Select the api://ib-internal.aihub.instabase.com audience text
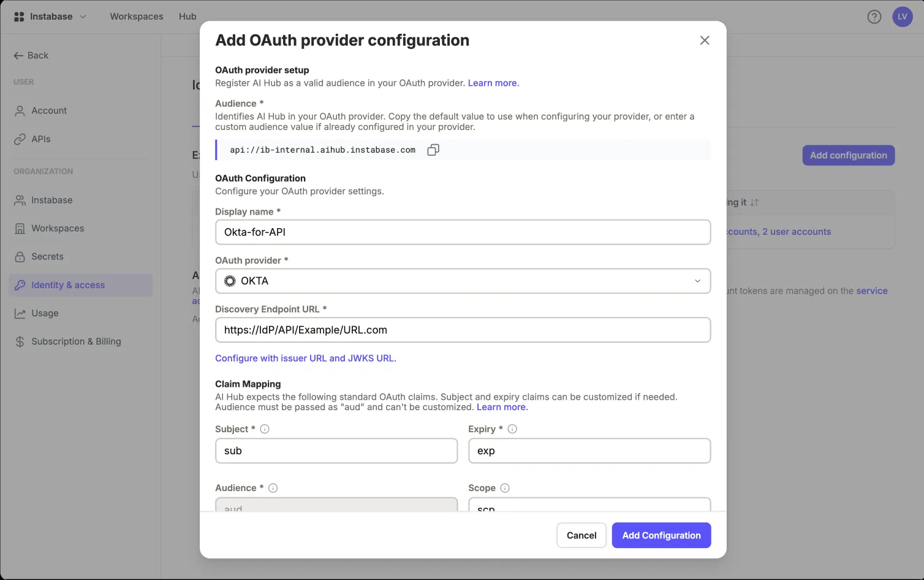 point(323,150)
